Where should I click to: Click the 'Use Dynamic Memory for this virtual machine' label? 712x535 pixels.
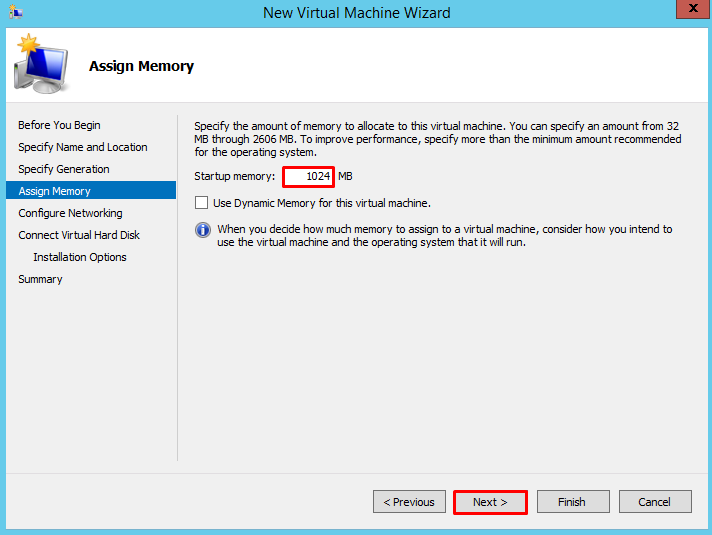click(322, 203)
